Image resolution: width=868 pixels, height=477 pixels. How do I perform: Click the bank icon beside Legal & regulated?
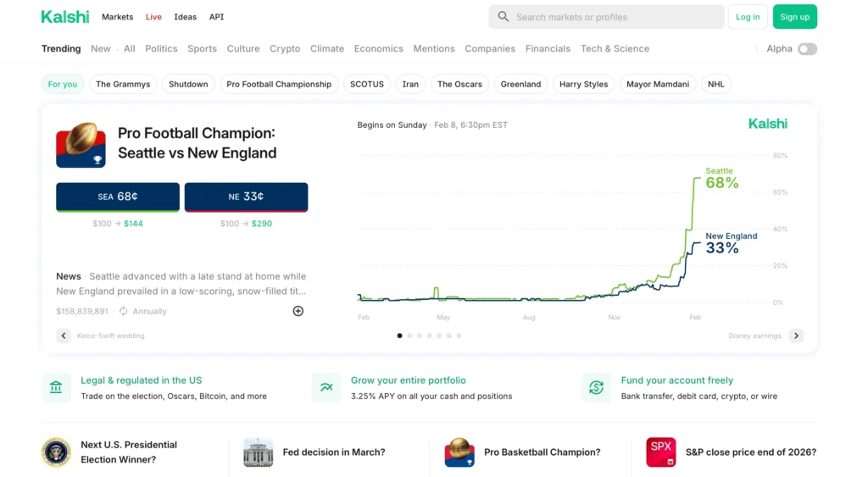pyautogui.click(x=56, y=388)
